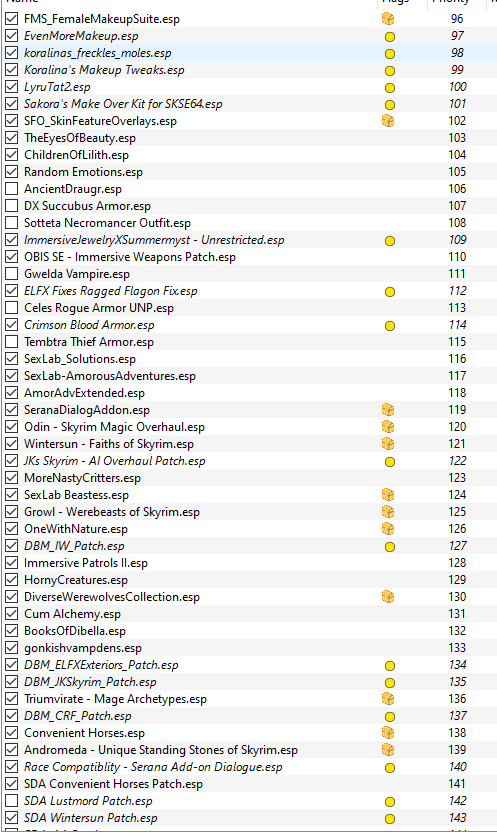
Task: Uncheck Random Emotions.esp plugin
Action: pyautogui.click(x=11, y=172)
